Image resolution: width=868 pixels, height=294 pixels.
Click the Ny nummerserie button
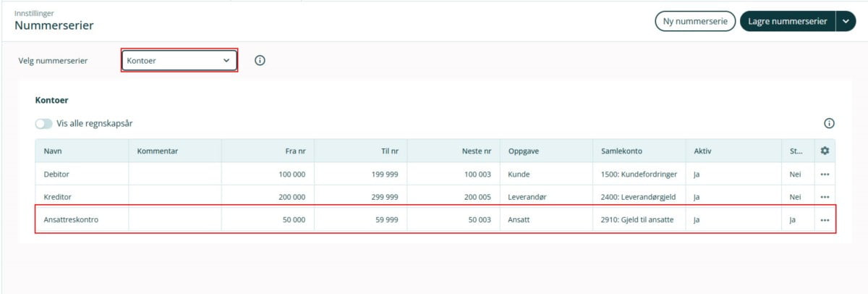(694, 22)
